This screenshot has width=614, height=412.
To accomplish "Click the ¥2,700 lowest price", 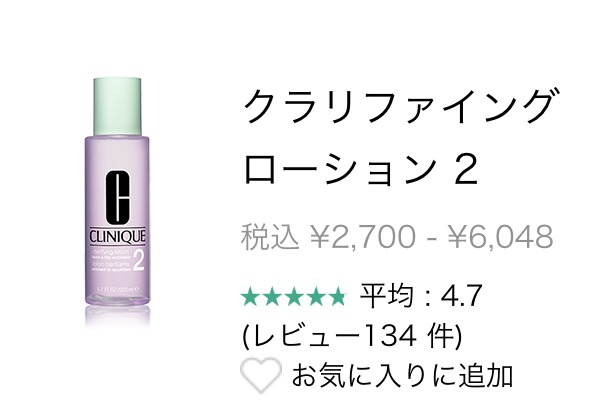I will [362, 237].
